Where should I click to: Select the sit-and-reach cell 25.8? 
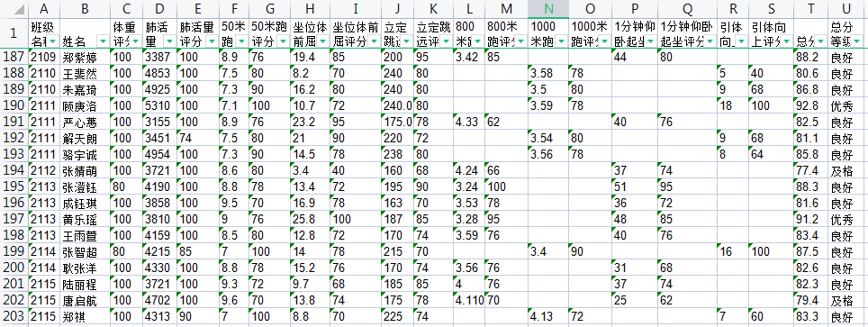(310, 220)
